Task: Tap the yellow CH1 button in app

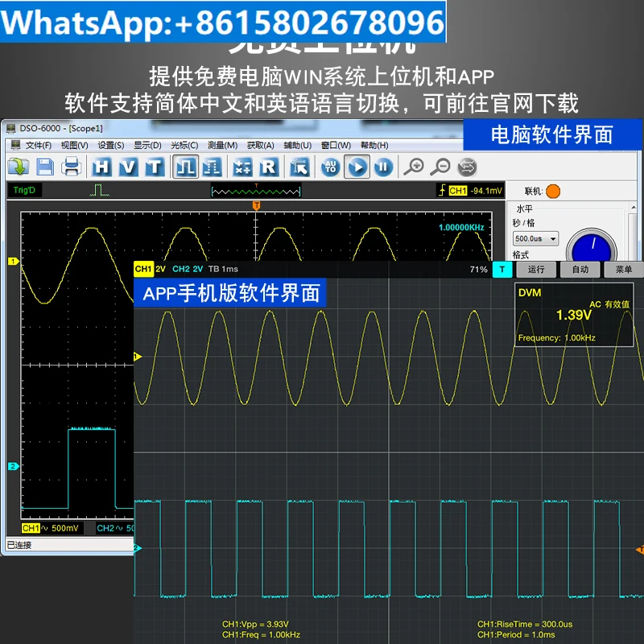Action: tap(144, 269)
